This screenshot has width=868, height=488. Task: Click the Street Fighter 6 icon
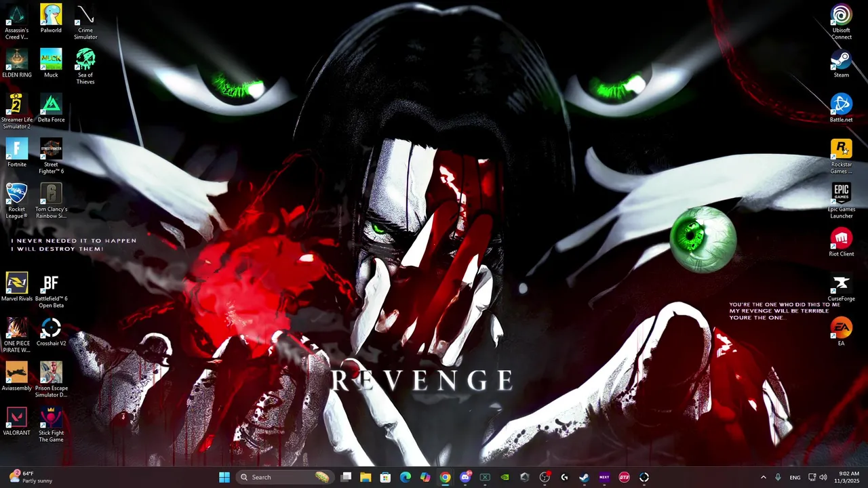[x=51, y=156]
